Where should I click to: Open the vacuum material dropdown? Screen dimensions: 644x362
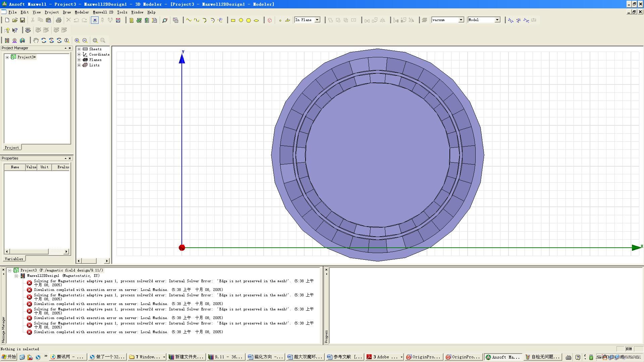[461, 20]
